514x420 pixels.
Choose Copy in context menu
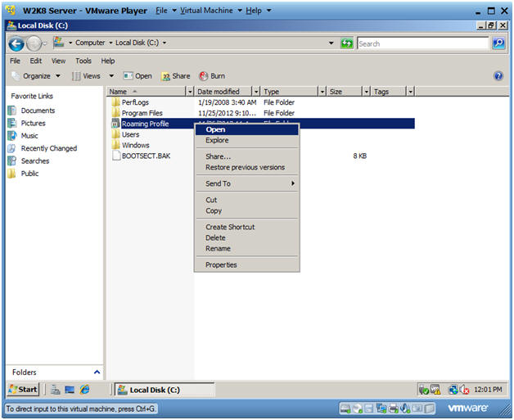point(247,211)
